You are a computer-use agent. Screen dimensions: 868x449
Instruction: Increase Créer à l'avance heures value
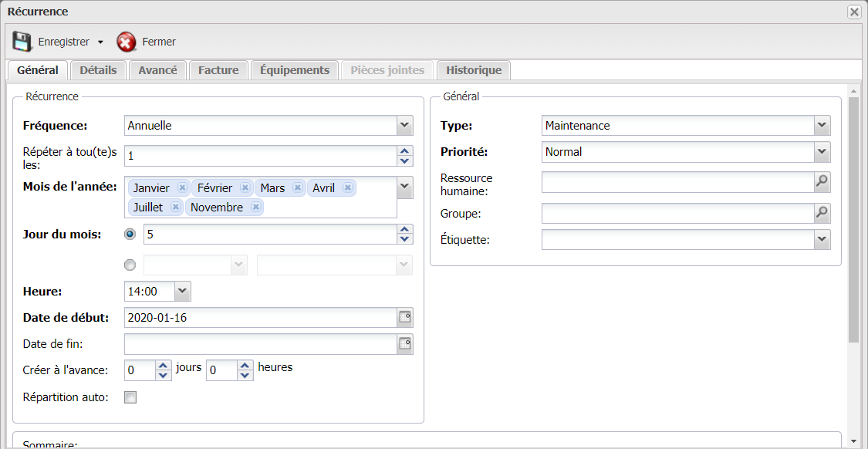pyautogui.click(x=246, y=366)
